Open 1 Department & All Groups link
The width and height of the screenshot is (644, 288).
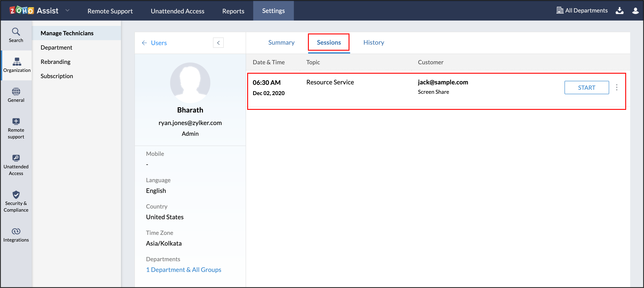[x=184, y=269]
